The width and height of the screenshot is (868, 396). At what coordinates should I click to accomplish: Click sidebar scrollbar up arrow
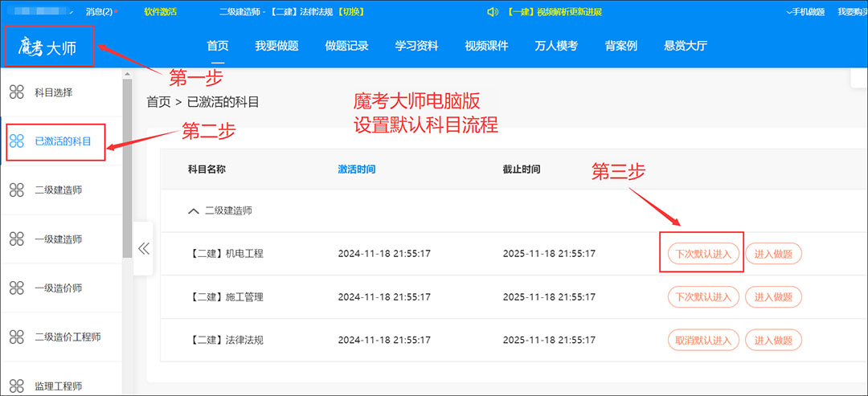tap(127, 74)
